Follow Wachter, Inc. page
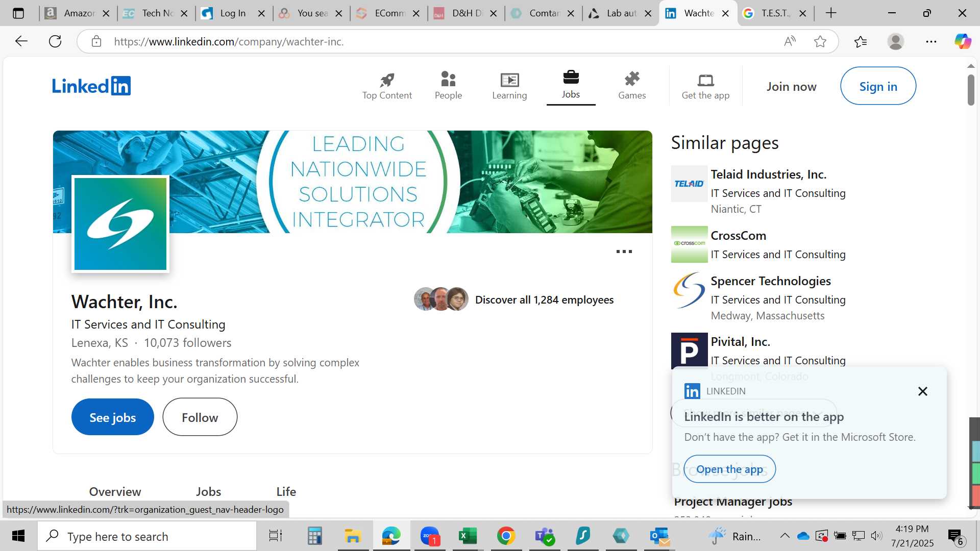This screenshot has height=551, width=980. [x=200, y=417]
